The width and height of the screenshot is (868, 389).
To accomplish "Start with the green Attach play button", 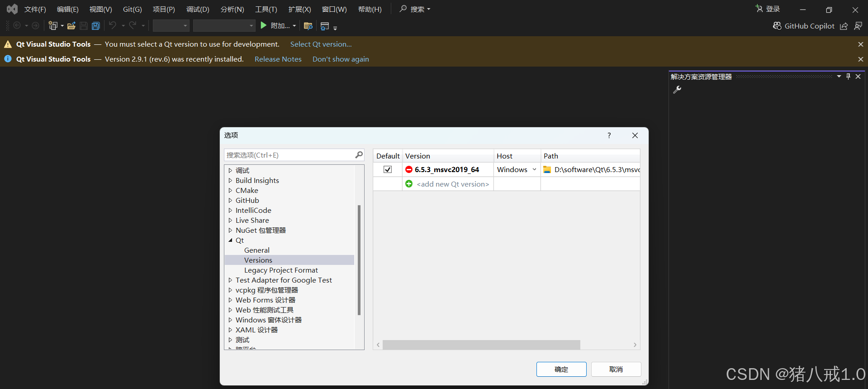I will click(264, 25).
